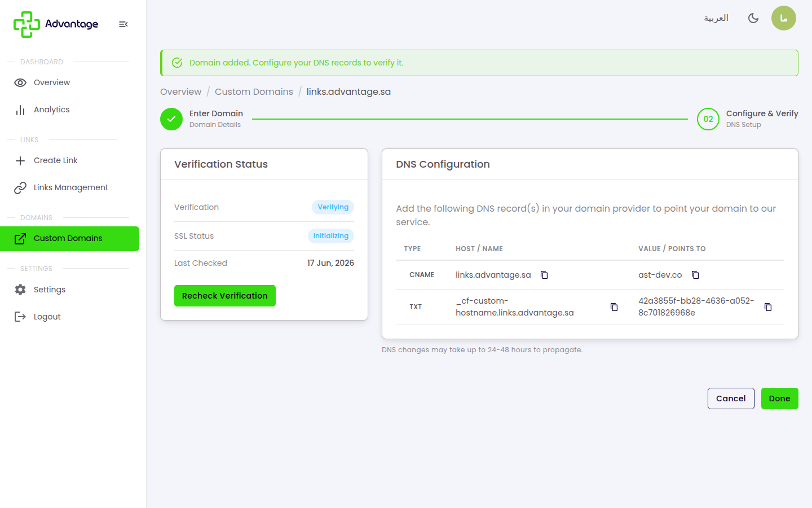Click the VALUE / POINTS TO column header
Screen dimensions: 812x508
pyautogui.click(x=672, y=249)
